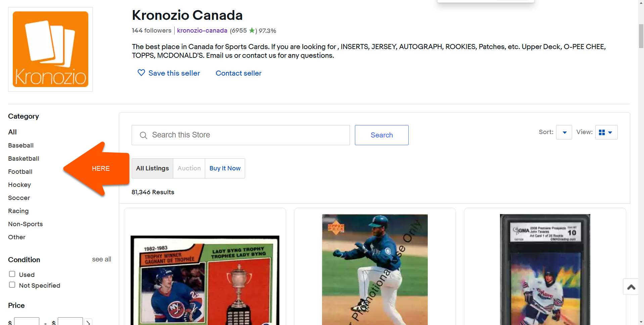Open the Sort dropdown
This screenshot has height=325, width=644.
[564, 132]
